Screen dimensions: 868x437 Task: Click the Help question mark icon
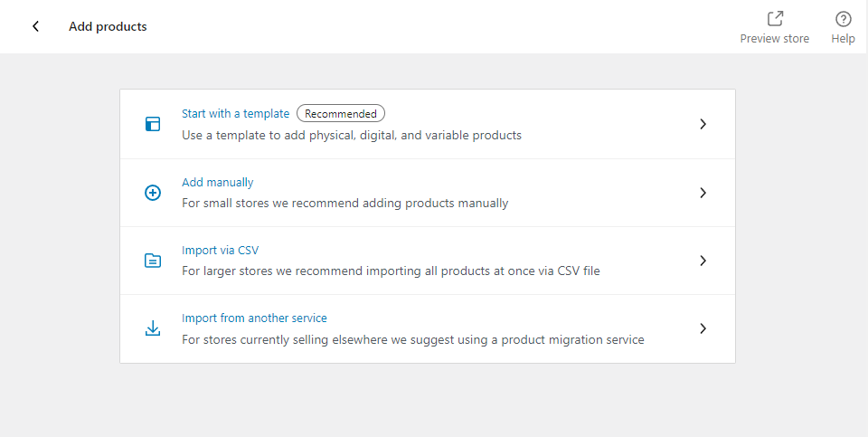point(843,19)
